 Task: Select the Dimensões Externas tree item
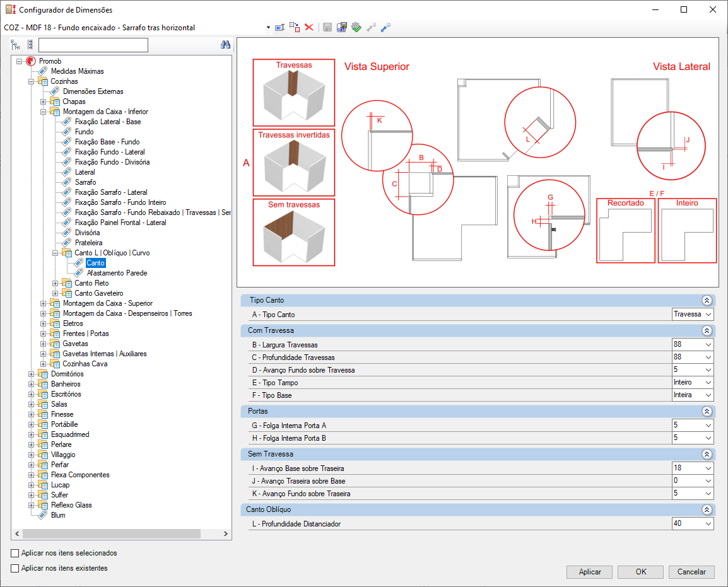[x=93, y=91]
